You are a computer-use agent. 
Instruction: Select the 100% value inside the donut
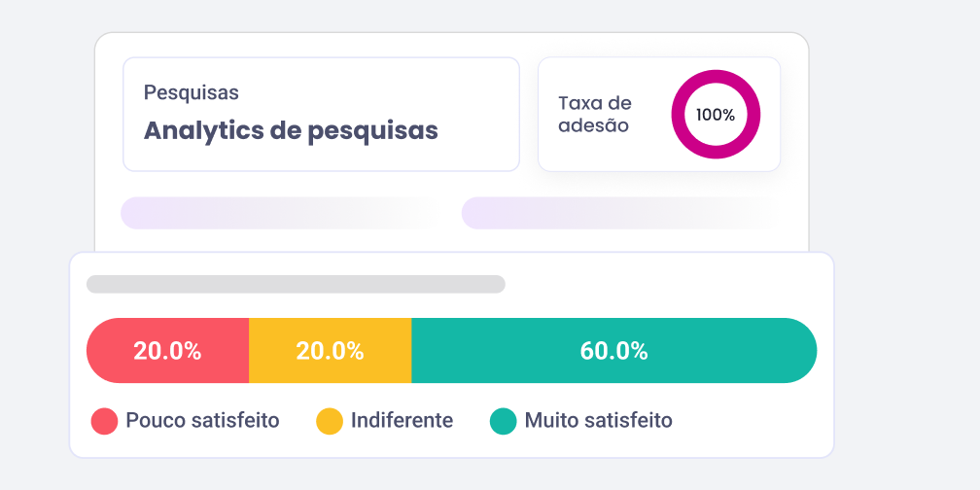pyautogui.click(x=716, y=115)
